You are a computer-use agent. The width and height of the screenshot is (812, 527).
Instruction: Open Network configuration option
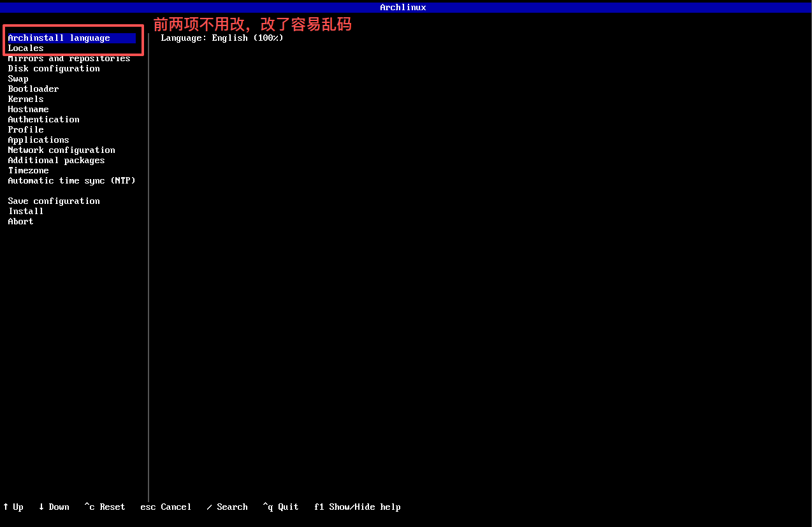pyautogui.click(x=61, y=150)
